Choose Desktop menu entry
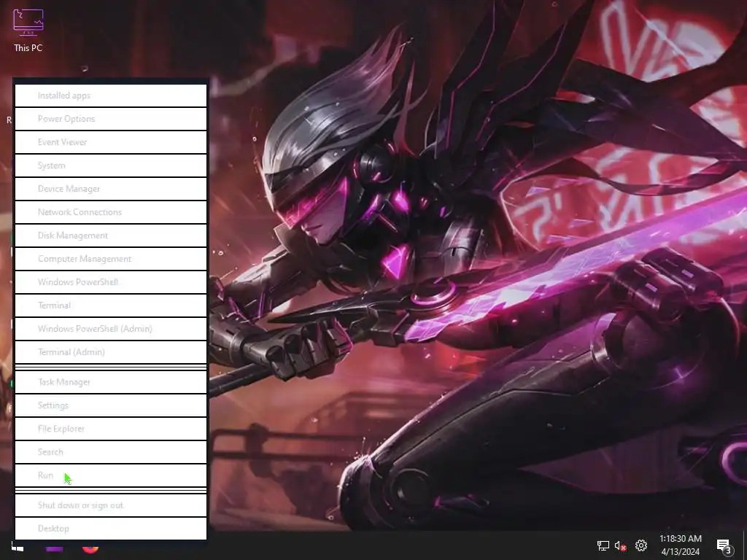This screenshot has height=560, width=747. point(111,529)
